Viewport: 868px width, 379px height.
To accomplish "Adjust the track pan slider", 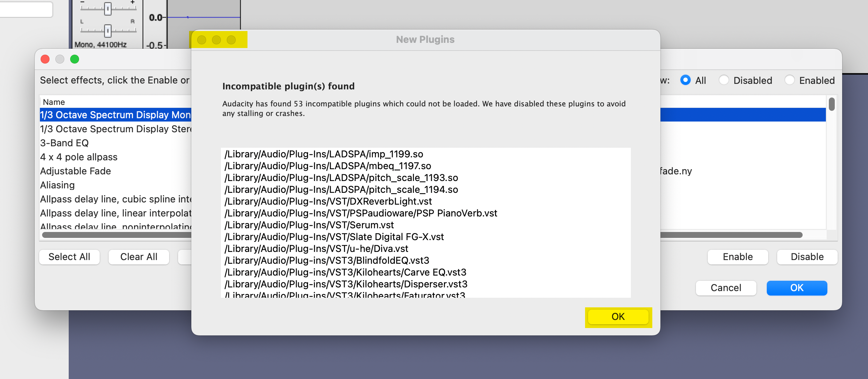I will (107, 30).
